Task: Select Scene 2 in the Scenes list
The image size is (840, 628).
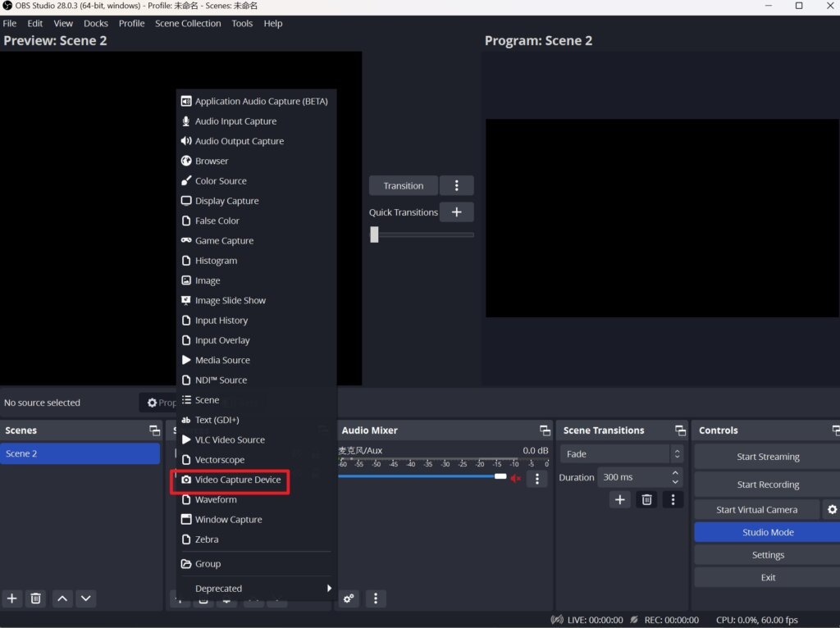Action: [x=80, y=453]
